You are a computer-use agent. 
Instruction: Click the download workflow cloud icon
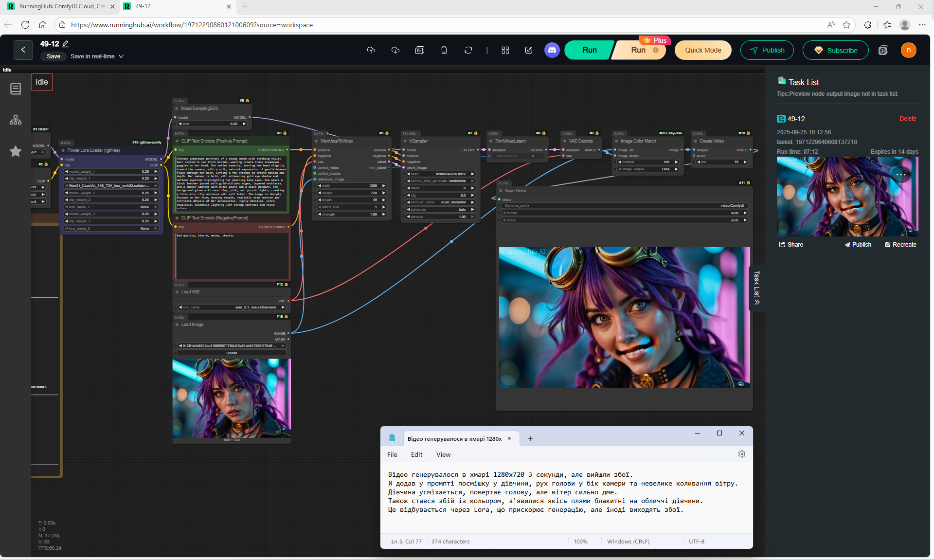pyautogui.click(x=395, y=50)
